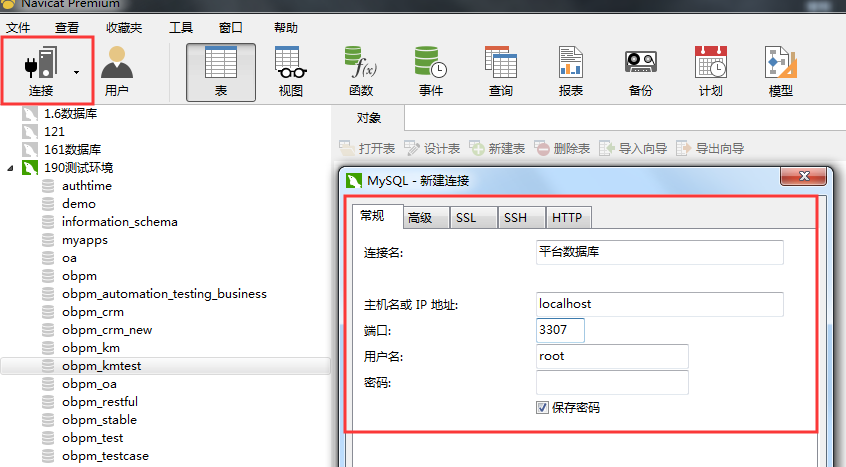The height and width of the screenshot is (467, 846).
Task: Click the 导出向导 (Export Wizard) button
Action: pyautogui.click(x=710, y=148)
